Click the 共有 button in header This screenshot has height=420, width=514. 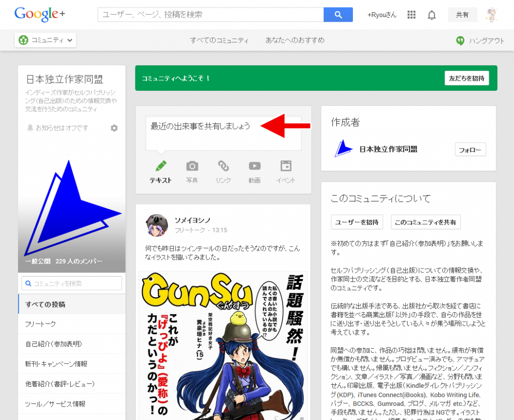(462, 15)
